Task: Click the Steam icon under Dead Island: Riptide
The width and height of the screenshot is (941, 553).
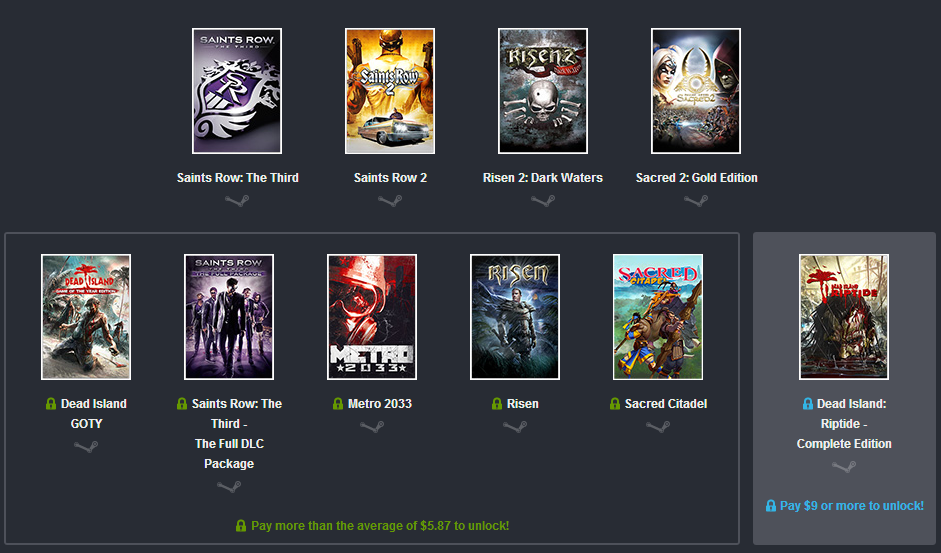Action: point(844,467)
